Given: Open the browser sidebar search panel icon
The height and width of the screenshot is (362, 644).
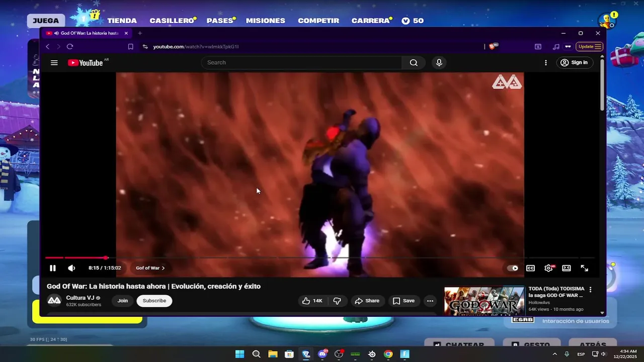Looking at the screenshot, I should (538, 46).
